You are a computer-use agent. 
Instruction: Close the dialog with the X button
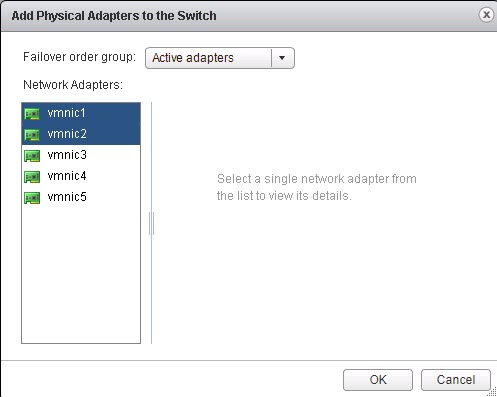(x=486, y=15)
